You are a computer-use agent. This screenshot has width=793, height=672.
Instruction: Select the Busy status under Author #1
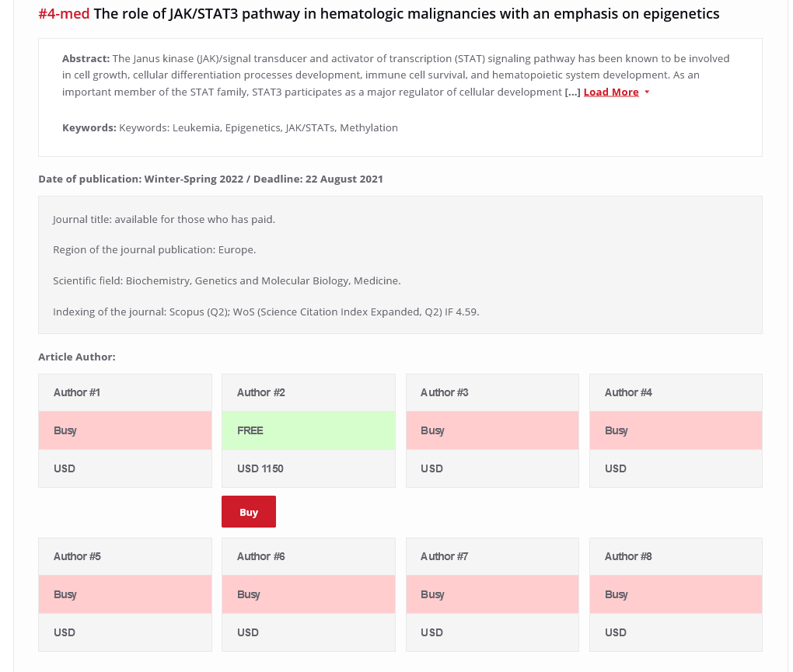click(124, 430)
